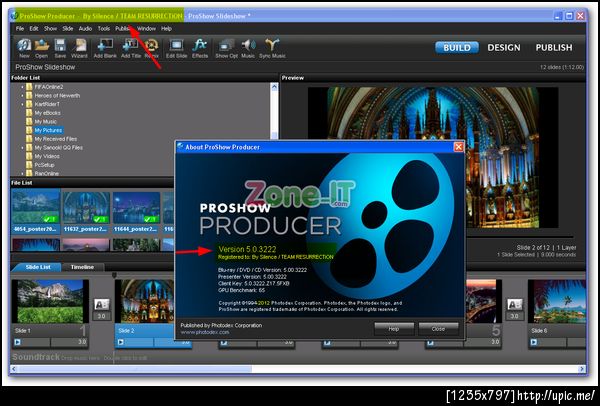
Task: Expand My Sanook! QQ Files folder
Action: [22, 148]
